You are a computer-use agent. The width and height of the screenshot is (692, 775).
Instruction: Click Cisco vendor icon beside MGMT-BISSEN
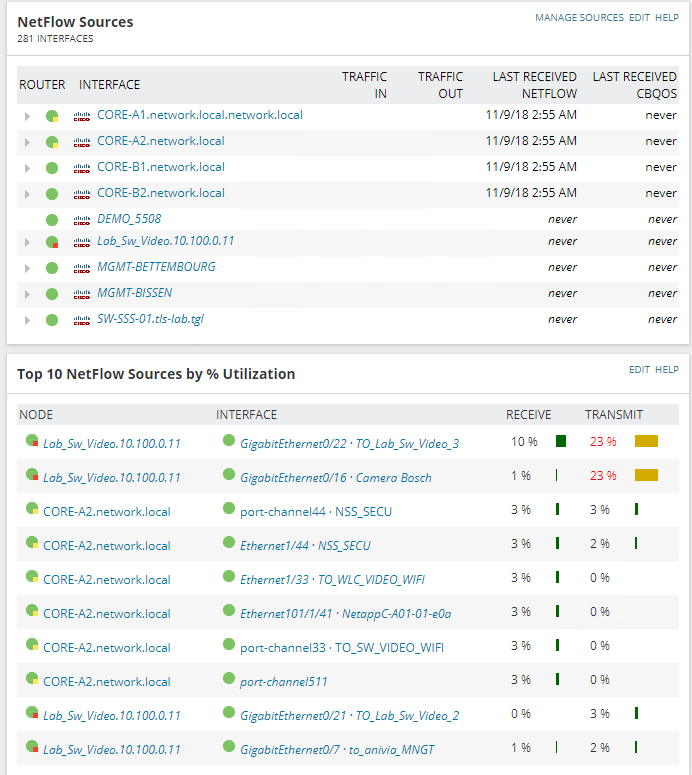tap(82, 295)
